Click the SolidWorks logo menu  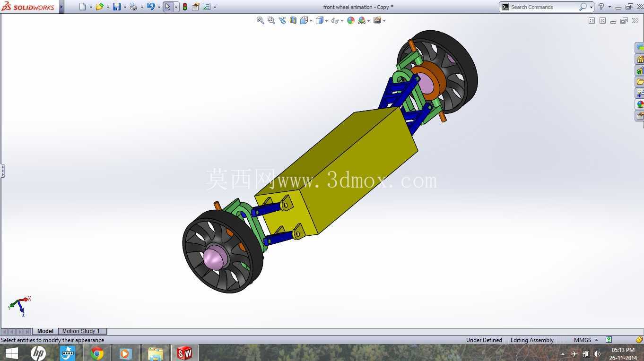pyautogui.click(x=28, y=7)
